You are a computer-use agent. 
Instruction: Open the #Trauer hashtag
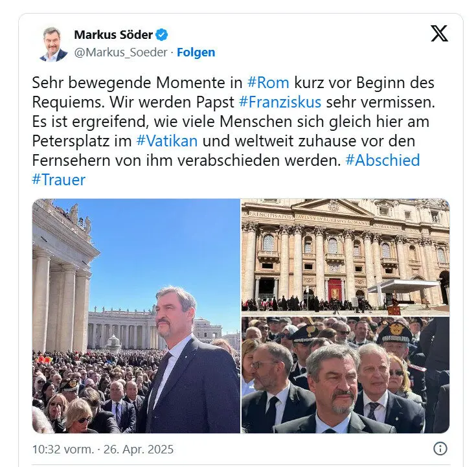[58, 180]
